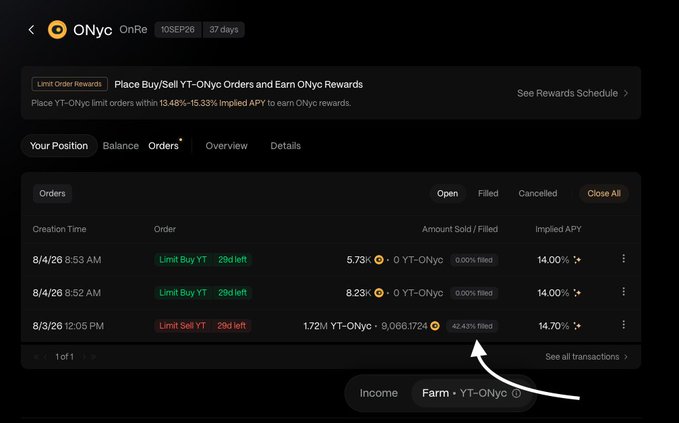Open options menu for 1.72M sell order
The width and height of the screenshot is (679, 423).
click(x=624, y=325)
